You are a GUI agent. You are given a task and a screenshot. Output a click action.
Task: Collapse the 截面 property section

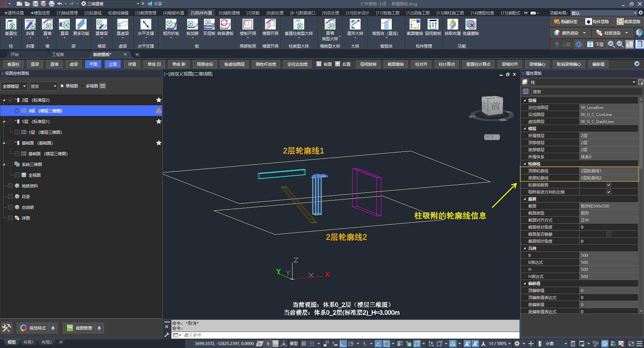(x=525, y=199)
